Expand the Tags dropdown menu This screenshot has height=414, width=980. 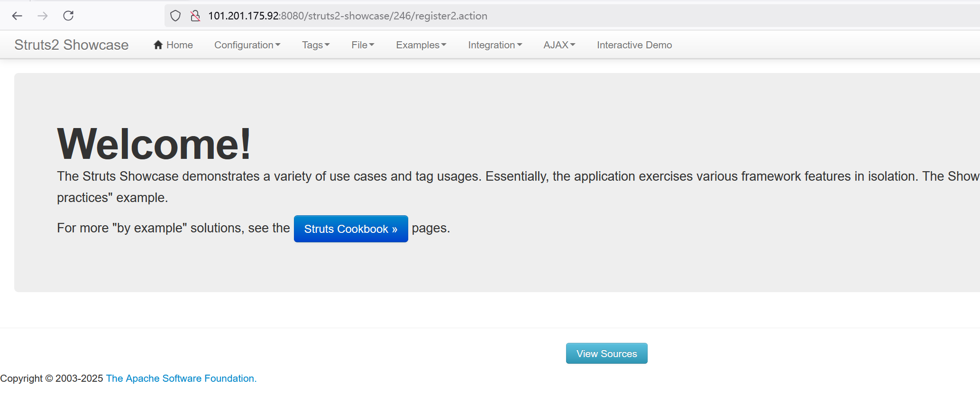(x=316, y=45)
